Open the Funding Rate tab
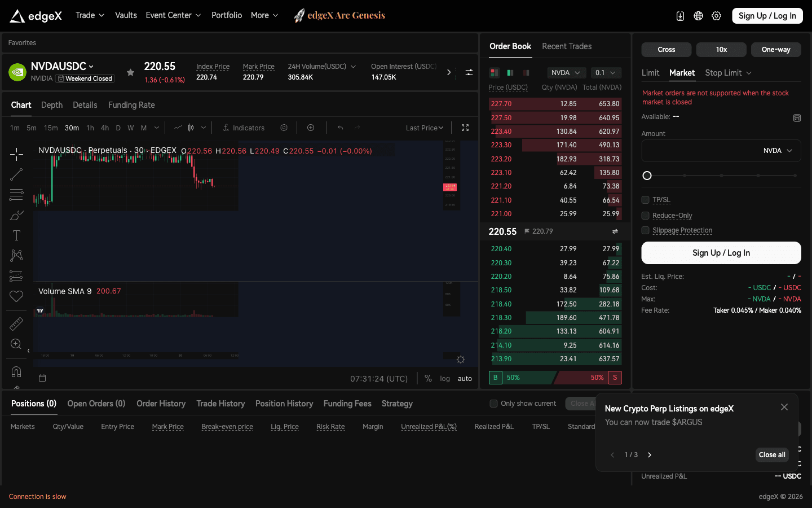Screen dimensions: 812x508 [131, 105]
